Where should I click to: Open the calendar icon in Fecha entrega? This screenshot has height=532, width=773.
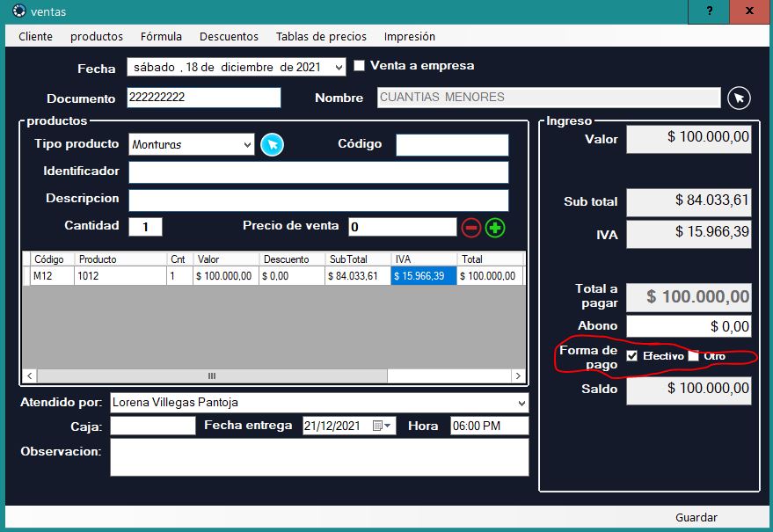tap(377, 426)
